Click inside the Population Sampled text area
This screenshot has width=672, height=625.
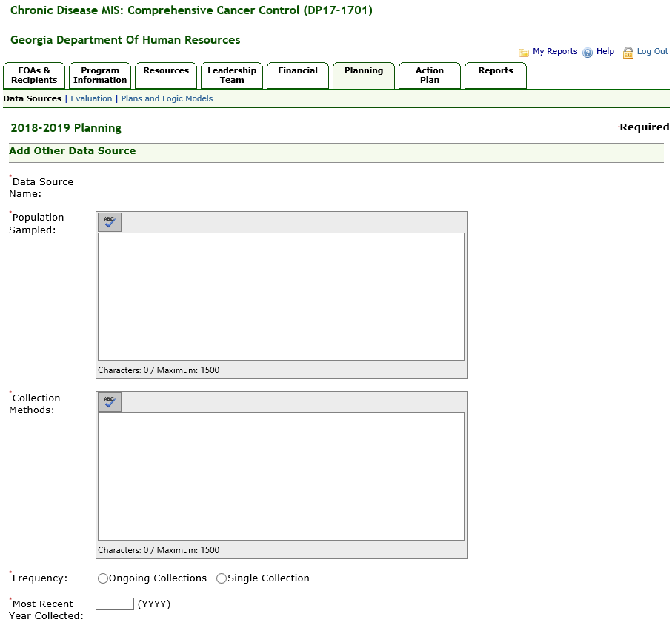[x=281, y=296]
